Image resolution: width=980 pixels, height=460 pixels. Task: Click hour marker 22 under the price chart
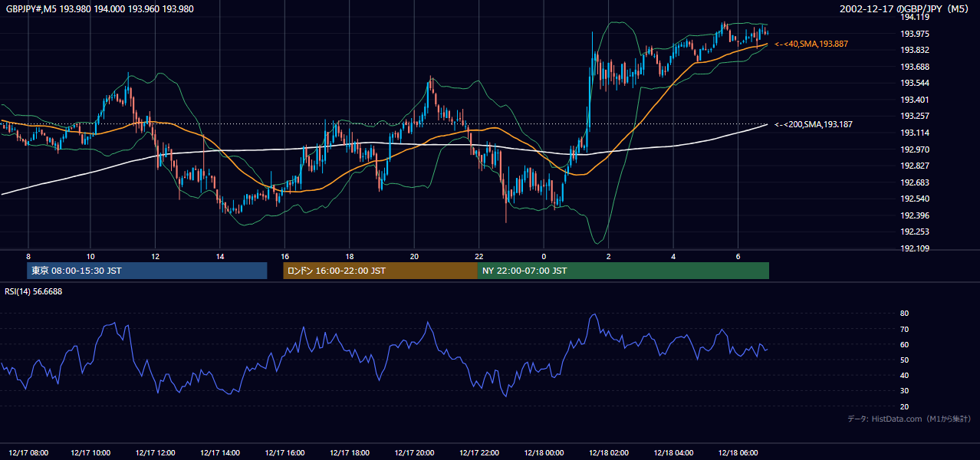(478, 256)
